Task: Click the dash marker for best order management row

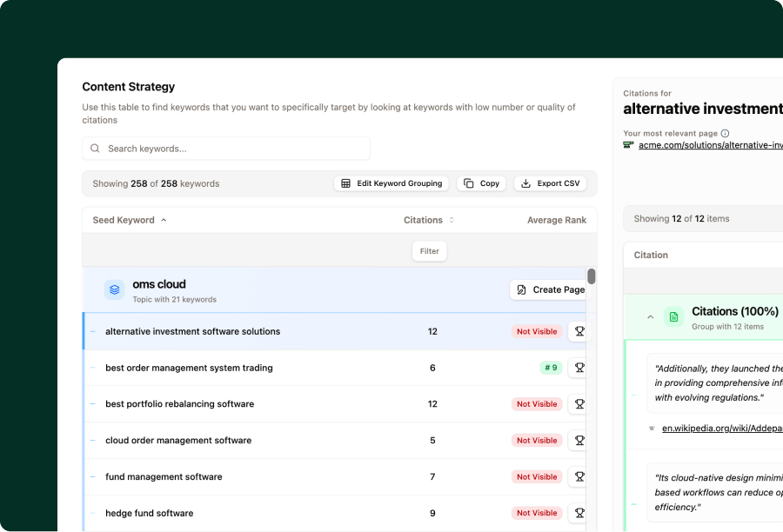Action: click(93, 368)
